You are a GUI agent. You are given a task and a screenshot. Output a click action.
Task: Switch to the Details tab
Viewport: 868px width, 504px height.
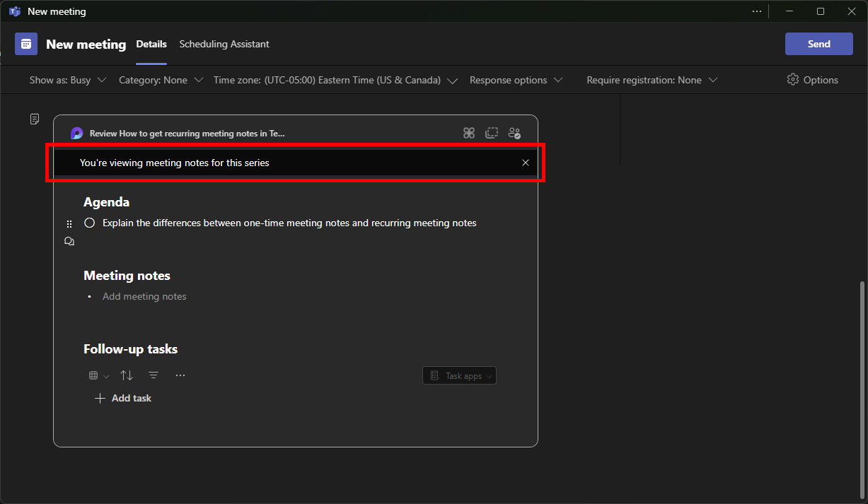click(151, 44)
